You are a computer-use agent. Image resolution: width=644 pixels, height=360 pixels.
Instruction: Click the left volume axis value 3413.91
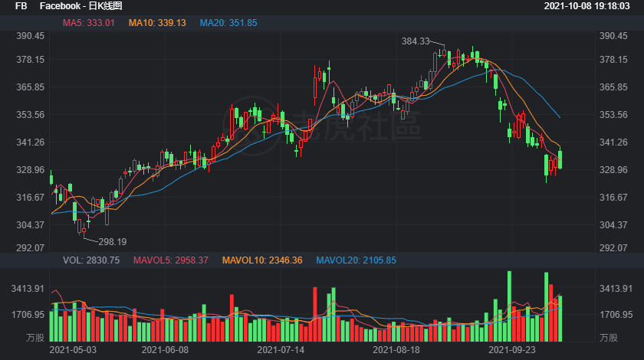[x=28, y=289]
